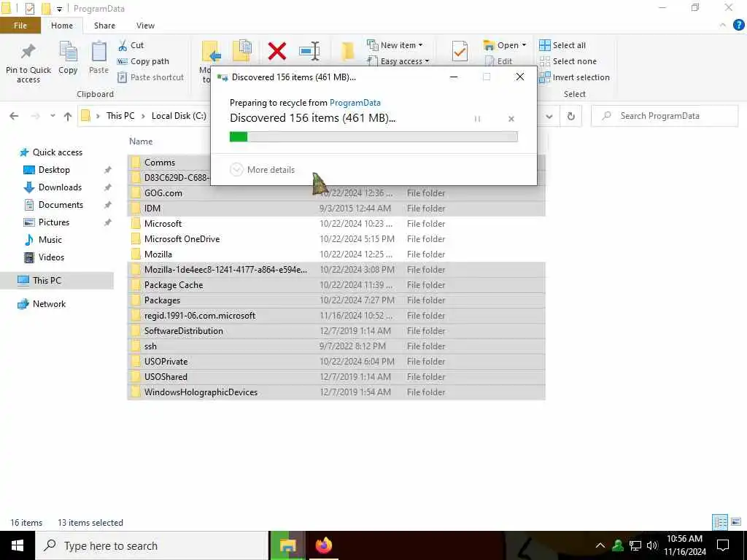Click Local Disk (C:) breadcrumb
The width and height of the screenshot is (747, 560).
pos(179,116)
